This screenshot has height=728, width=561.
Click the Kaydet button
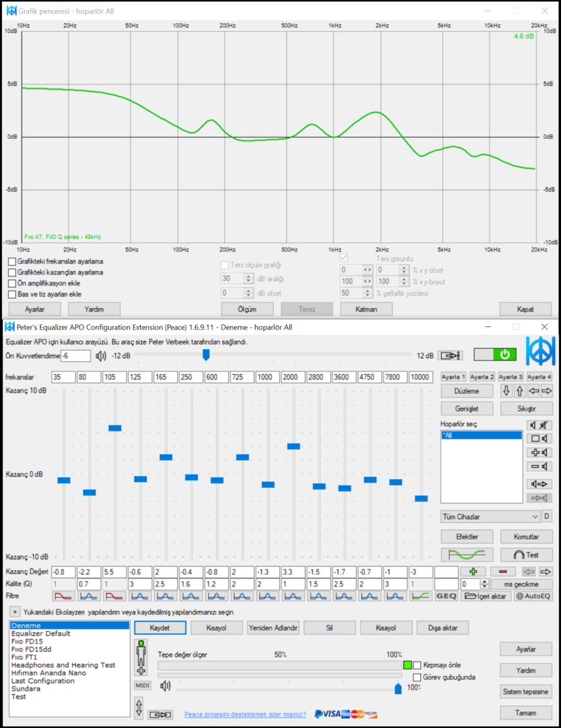tap(160, 628)
